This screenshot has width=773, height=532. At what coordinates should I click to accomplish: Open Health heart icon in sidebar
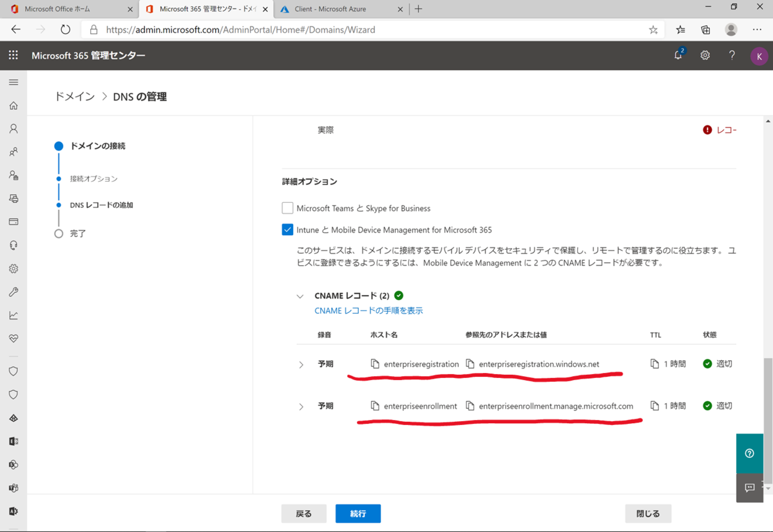(x=14, y=338)
